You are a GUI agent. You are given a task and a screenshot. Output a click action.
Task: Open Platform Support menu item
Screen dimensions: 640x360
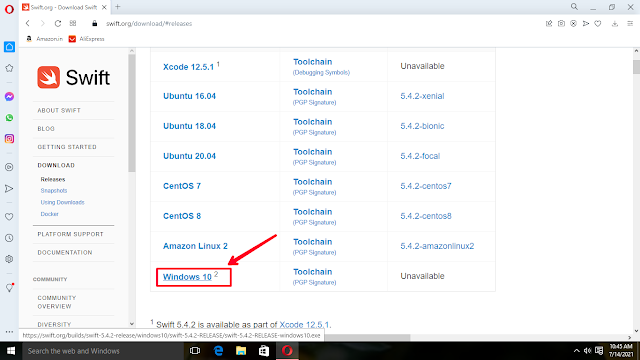(70, 234)
